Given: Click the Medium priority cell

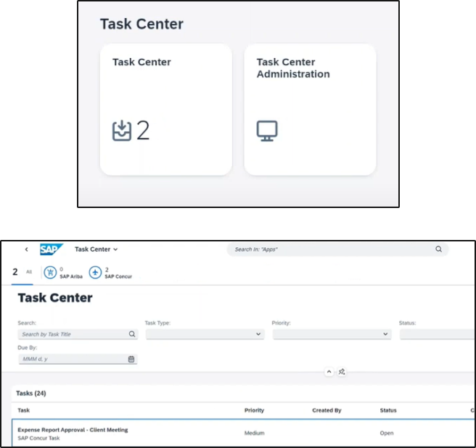Looking at the screenshot, I should (255, 433).
